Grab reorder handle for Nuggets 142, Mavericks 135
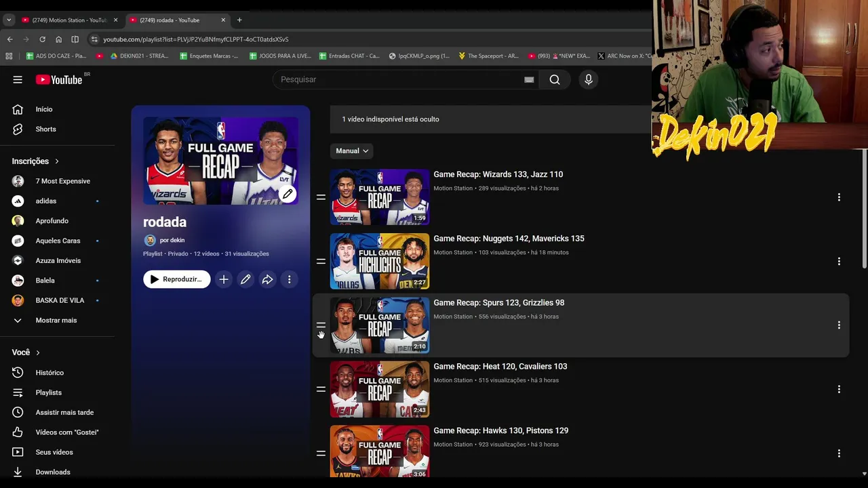 coord(321,261)
